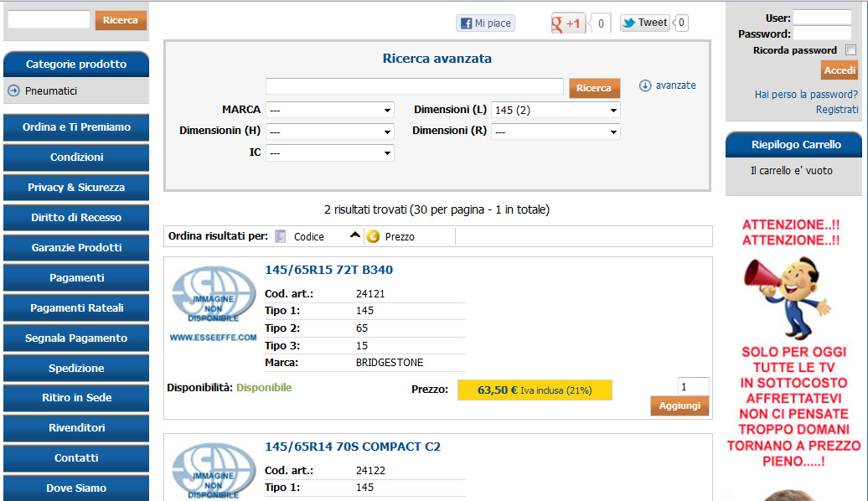Focus the User input field

click(x=822, y=17)
